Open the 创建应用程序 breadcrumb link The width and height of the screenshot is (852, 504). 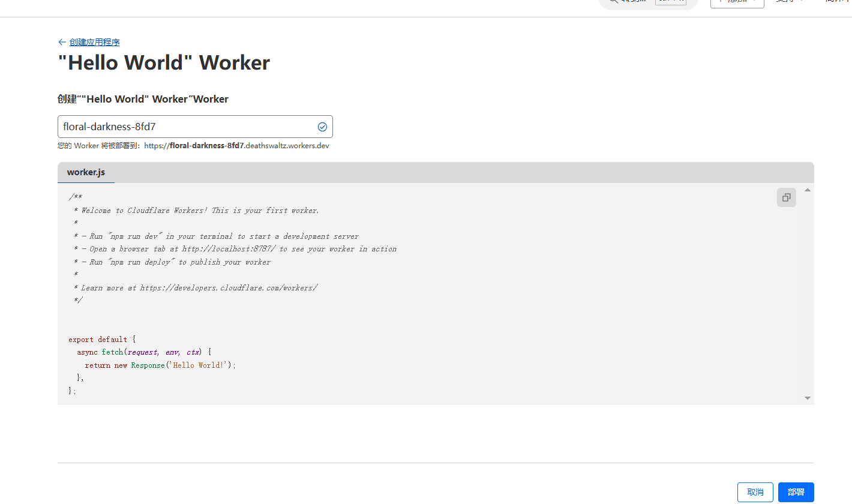pos(94,42)
